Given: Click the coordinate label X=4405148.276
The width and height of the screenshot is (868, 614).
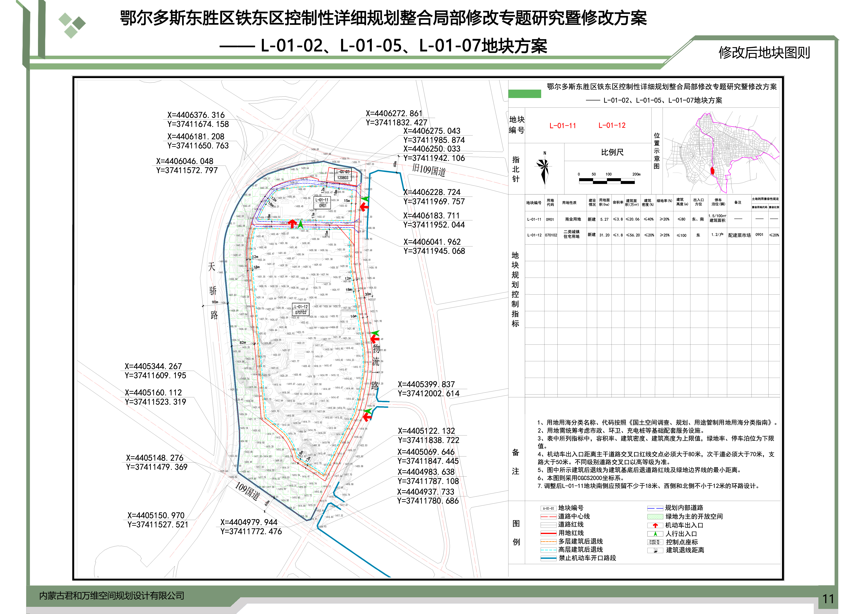Looking at the screenshot, I should (155, 458).
